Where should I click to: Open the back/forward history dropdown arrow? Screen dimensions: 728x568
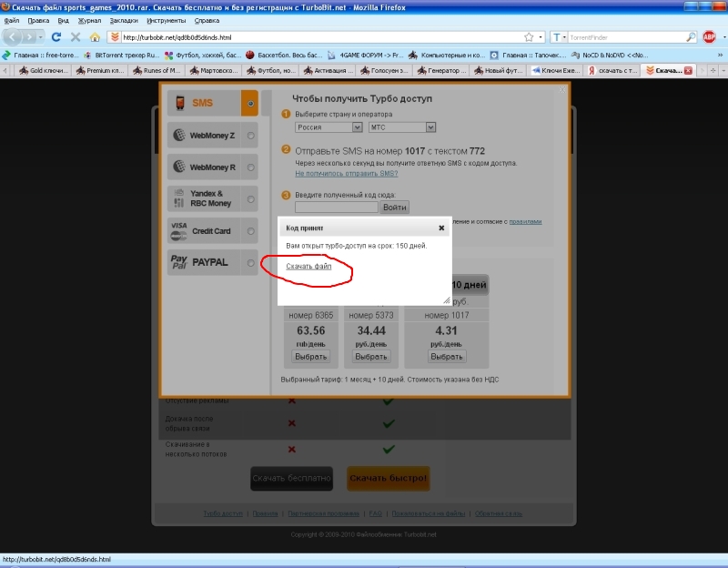pyautogui.click(x=41, y=36)
